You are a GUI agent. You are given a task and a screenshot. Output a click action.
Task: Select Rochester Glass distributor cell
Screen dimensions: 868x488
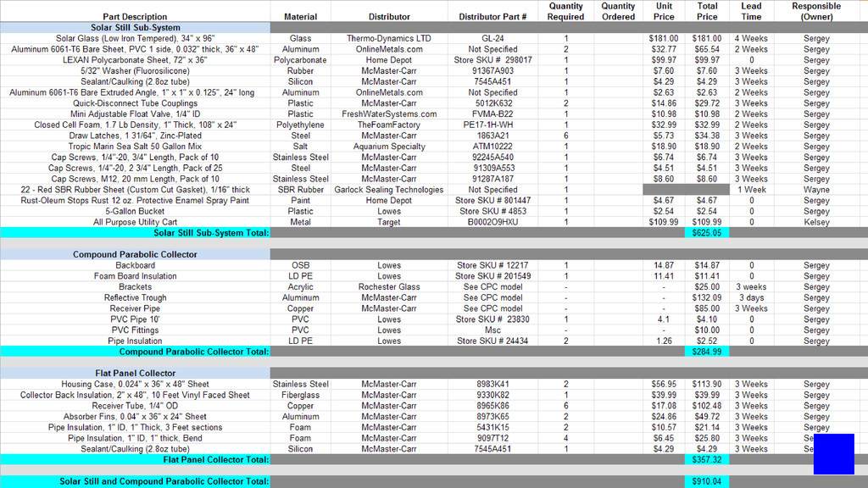tap(389, 287)
